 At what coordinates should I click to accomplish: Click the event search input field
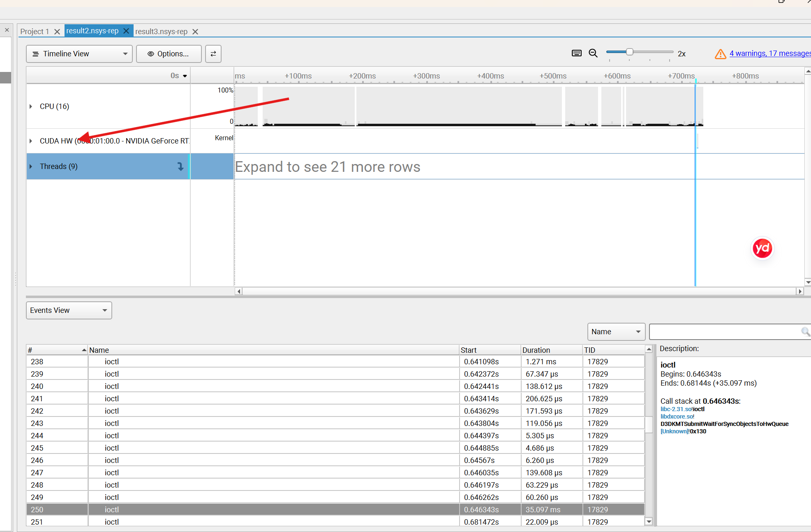tap(726, 332)
